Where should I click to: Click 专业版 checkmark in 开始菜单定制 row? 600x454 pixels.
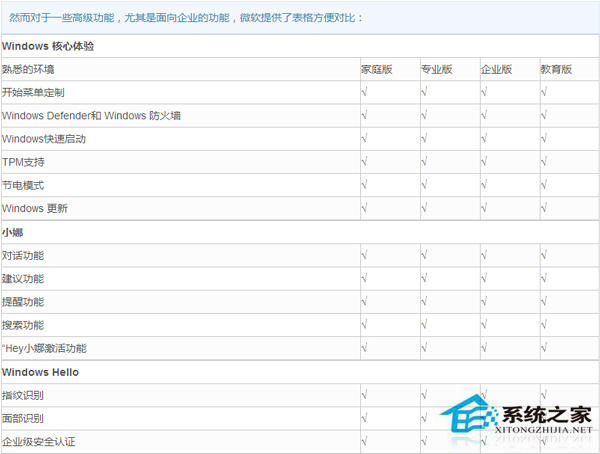[424, 92]
